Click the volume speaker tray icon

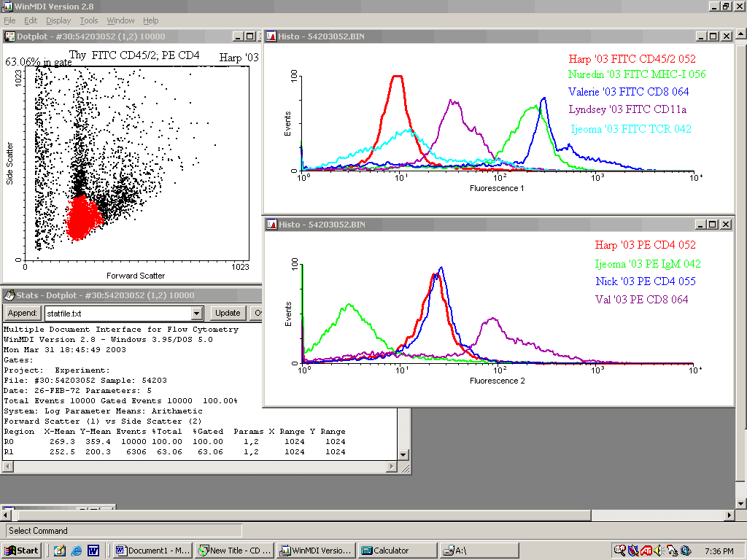tap(659, 551)
